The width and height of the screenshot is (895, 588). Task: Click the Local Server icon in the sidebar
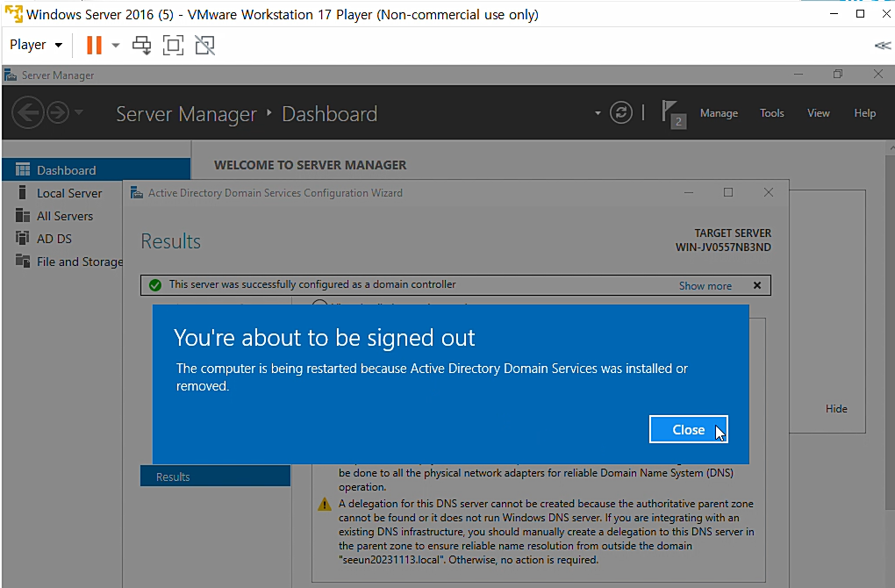tap(22, 192)
